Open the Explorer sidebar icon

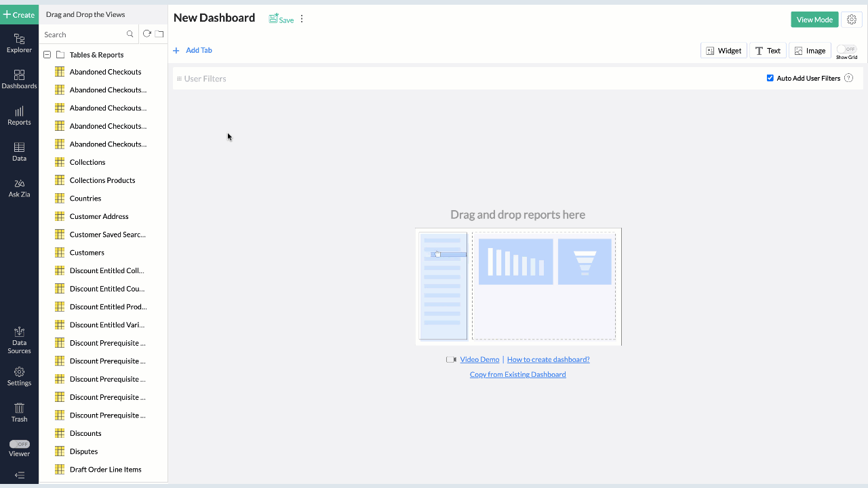(x=19, y=43)
